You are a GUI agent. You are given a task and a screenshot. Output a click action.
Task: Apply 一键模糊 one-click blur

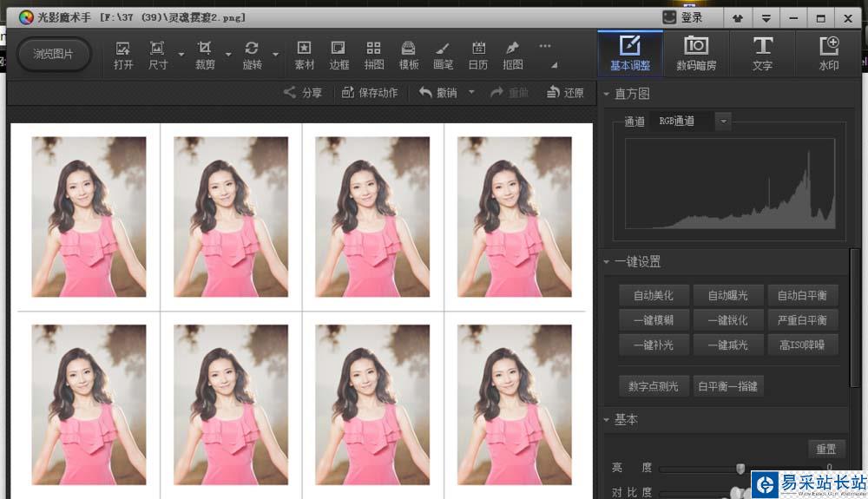[x=654, y=320]
